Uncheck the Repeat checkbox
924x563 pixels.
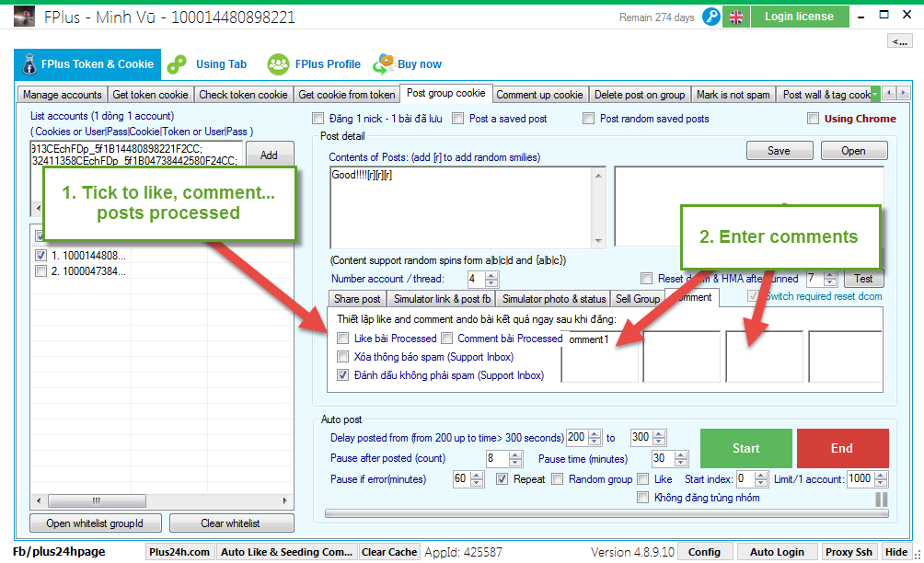point(502,478)
